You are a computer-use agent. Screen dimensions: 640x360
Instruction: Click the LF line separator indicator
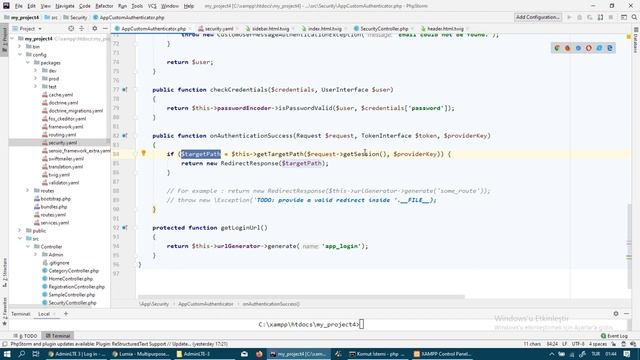(x=564, y=344)
